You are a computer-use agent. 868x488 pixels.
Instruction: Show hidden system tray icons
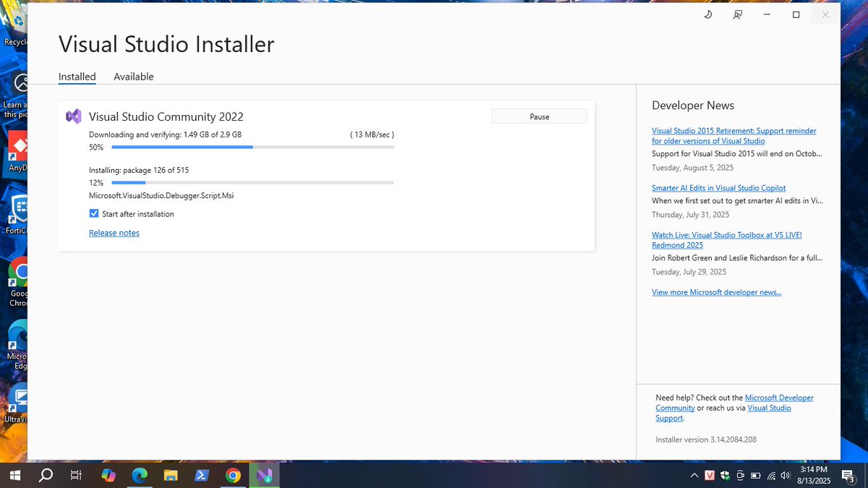pyautogui.click(x=694, y=475)
